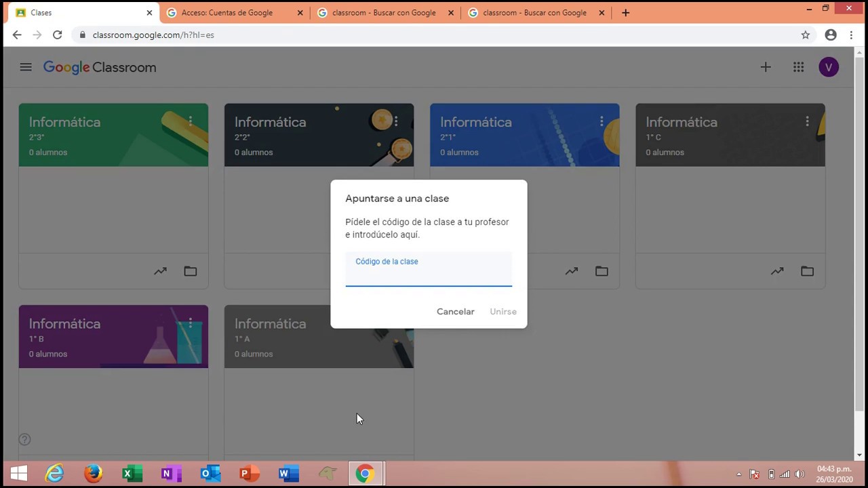Click Cancelar in the join class dialog

coord(456,312)
